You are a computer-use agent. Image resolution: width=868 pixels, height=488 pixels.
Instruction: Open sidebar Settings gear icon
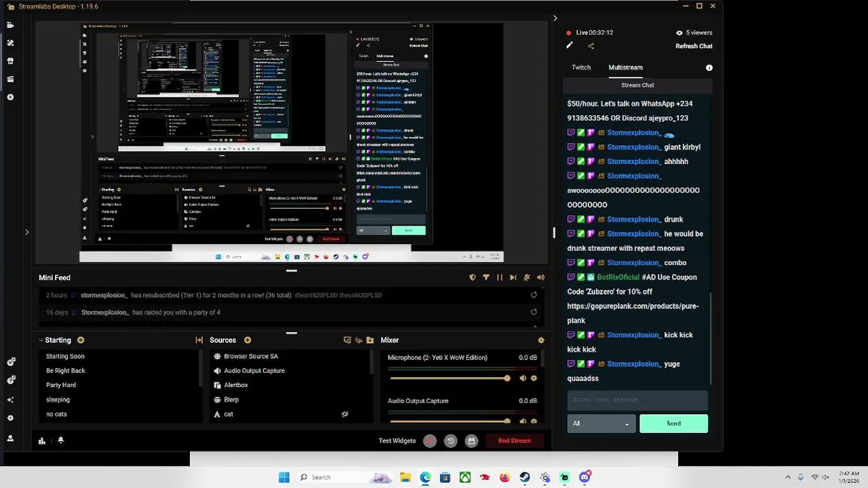pyautogui.click(x=10, y=418)
